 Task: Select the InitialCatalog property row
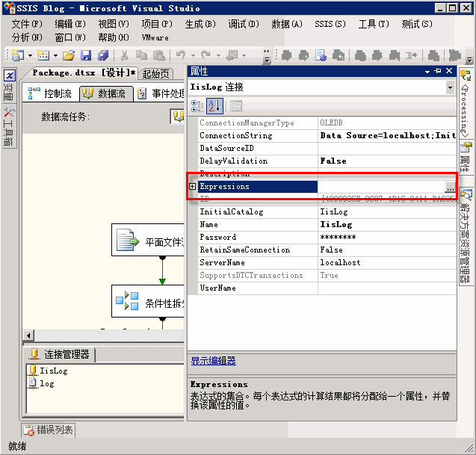[x=327, y=212]
